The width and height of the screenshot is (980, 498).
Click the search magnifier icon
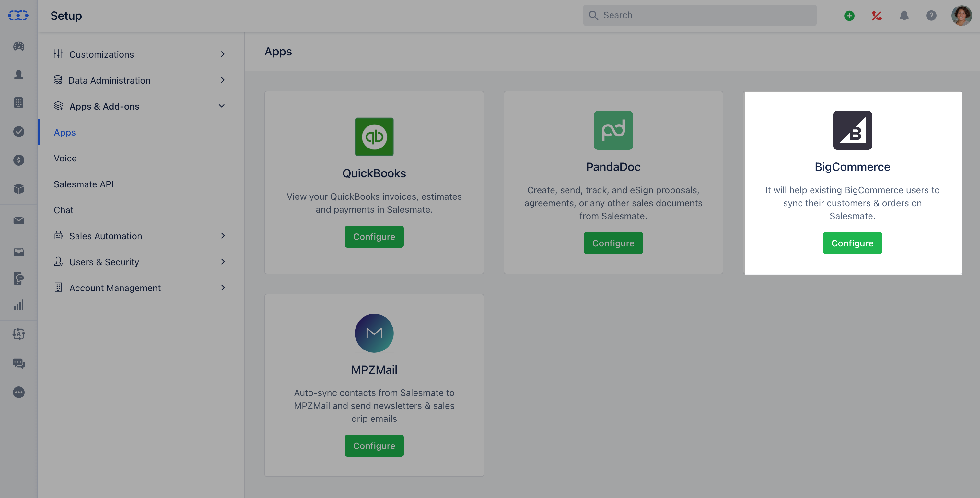(x=593, y=15)
